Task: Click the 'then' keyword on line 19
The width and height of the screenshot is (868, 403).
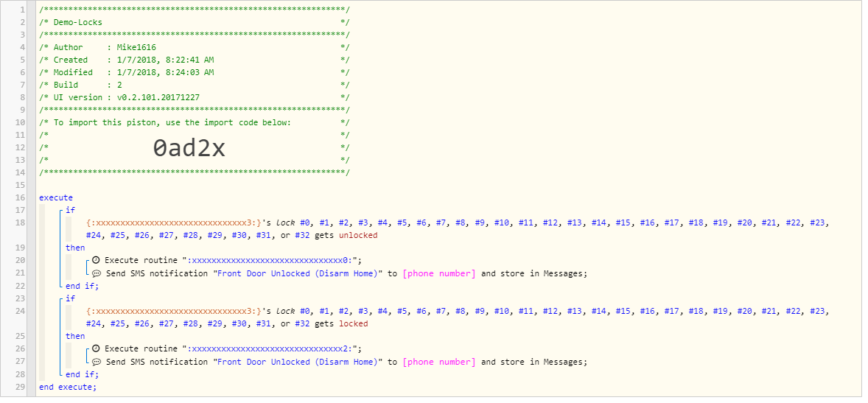Action: (x=75, y=248)
